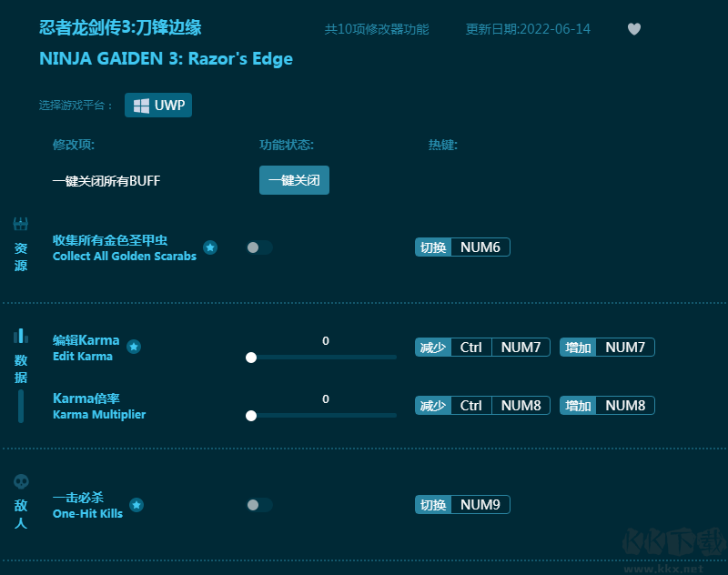Image resolution: width=728 pixels, height=575 pixels.
Task: Click the Karma Multiplier slider handle
Action: pos(251,416)
